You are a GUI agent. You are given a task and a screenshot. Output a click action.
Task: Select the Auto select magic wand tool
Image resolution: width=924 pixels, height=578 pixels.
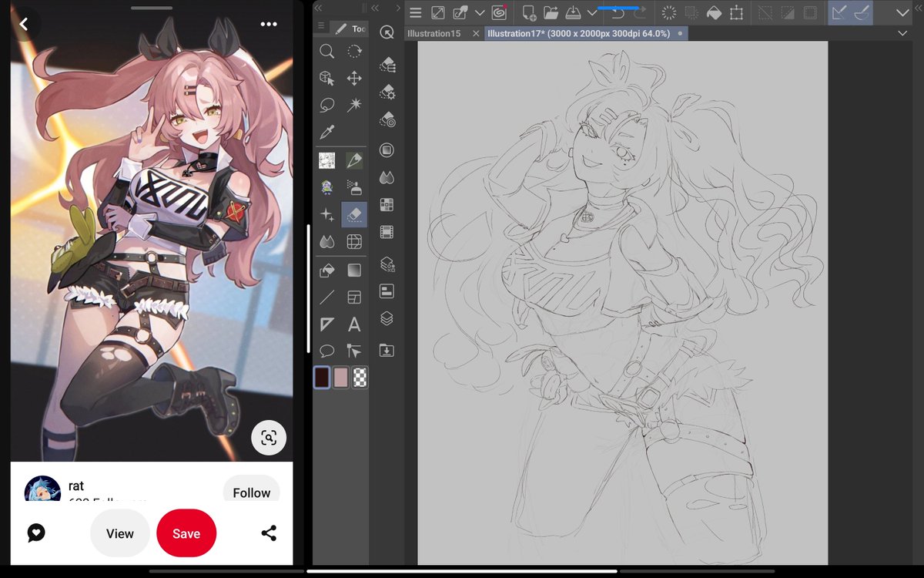(354, 105)
